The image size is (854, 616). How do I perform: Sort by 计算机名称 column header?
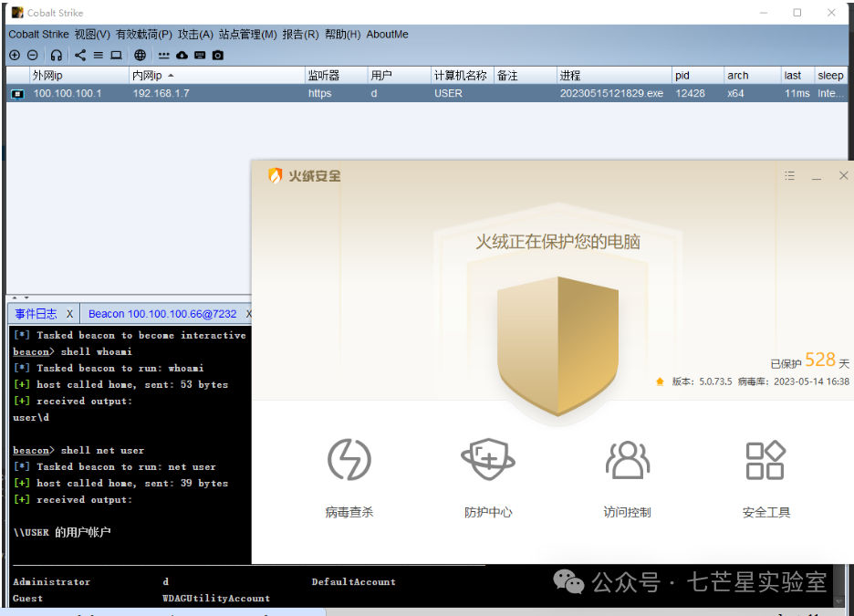pos(462,75)
